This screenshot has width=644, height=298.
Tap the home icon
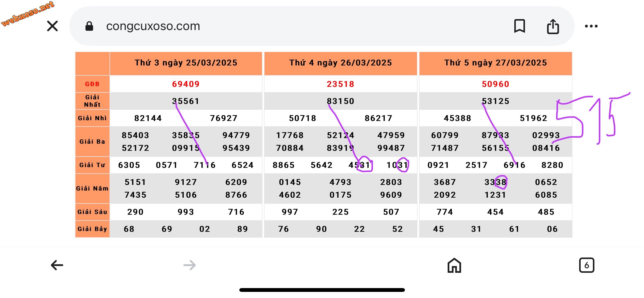tap(454, 265)
